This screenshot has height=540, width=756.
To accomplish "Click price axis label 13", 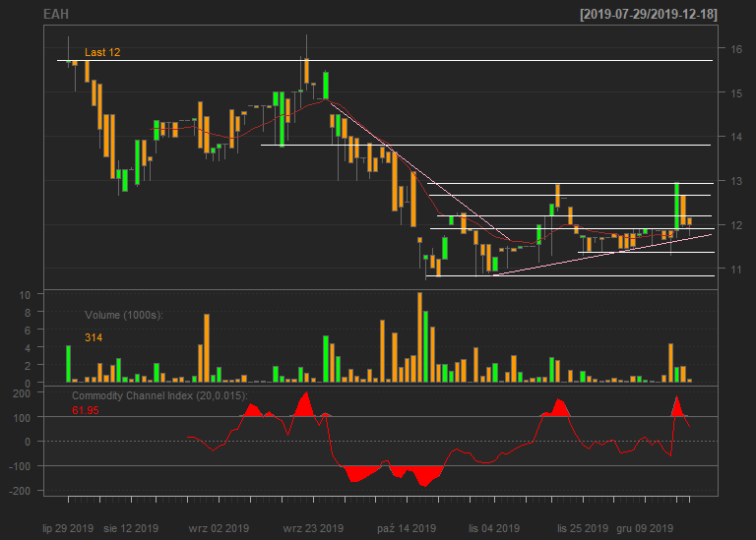I will [736, 182].
